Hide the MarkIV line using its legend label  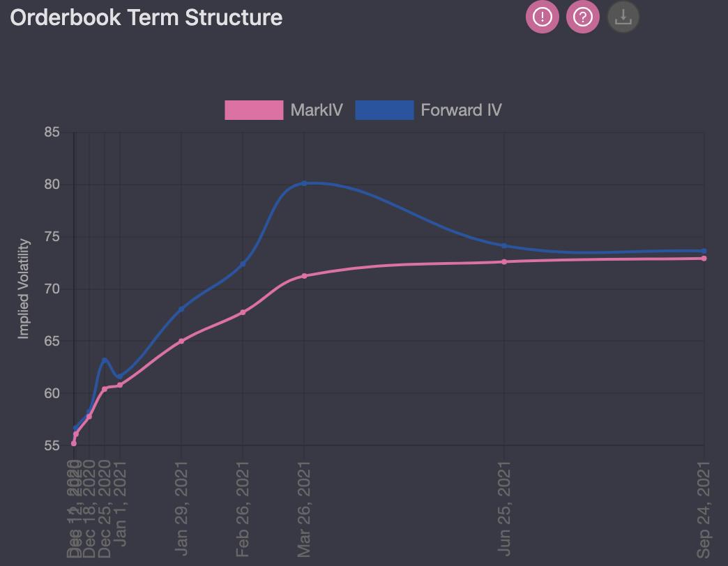(x=317, y=110)
